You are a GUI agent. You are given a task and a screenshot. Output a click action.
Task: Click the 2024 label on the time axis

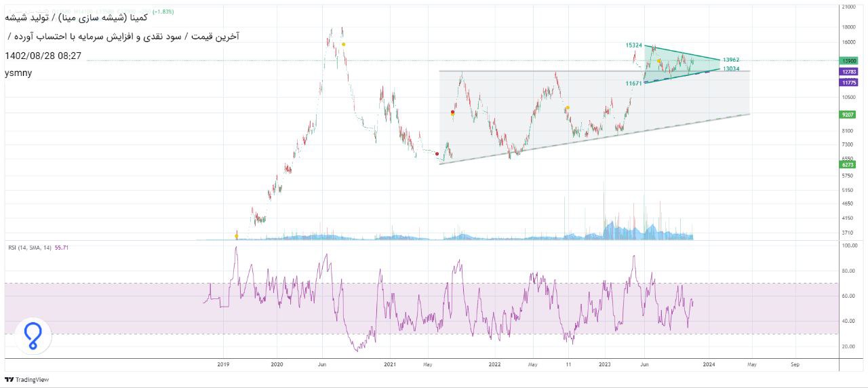(708, 364)
